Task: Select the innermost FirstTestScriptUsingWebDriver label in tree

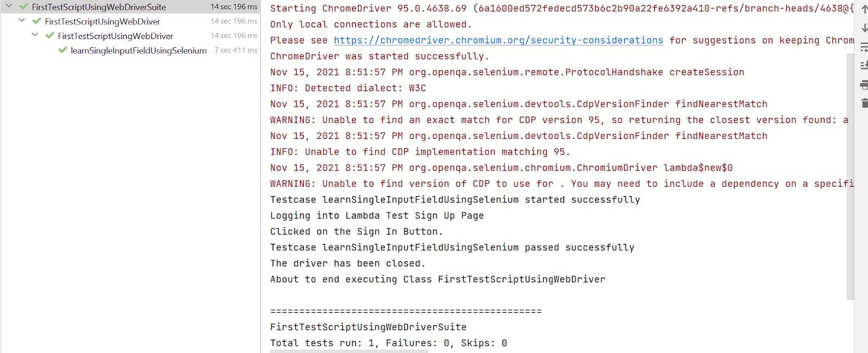Action: [115, 36]
